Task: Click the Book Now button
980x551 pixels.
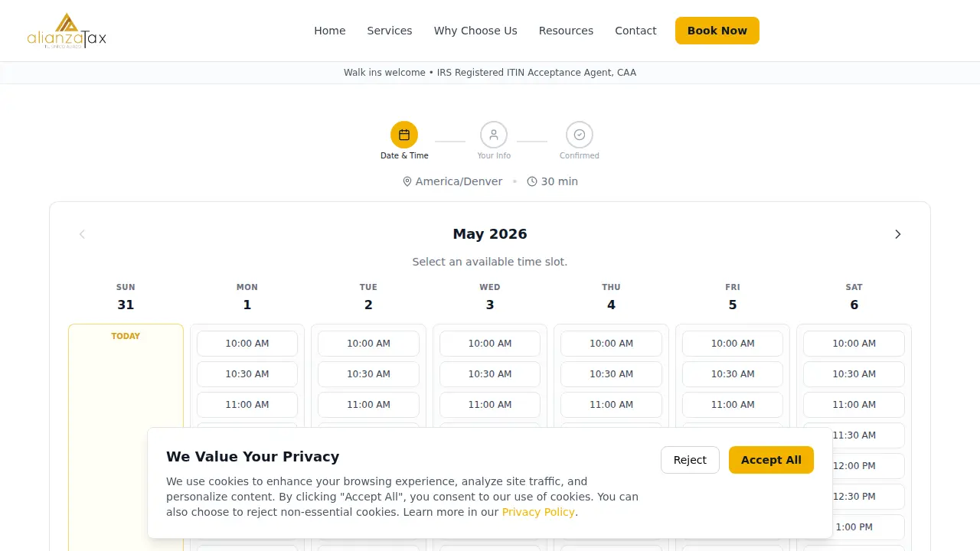Action: click(x=717, y=31)
